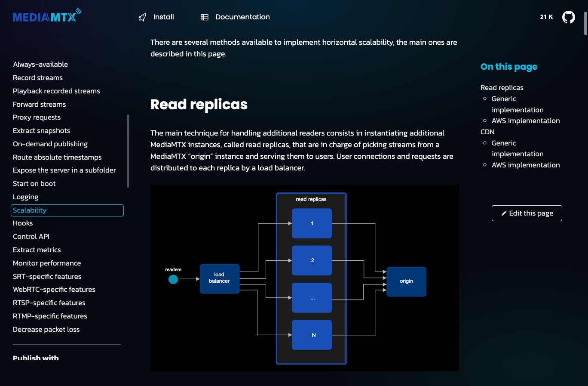Open Expose the server in a subfolder
This screenshot has height=386, width=588.
[64, 170]
